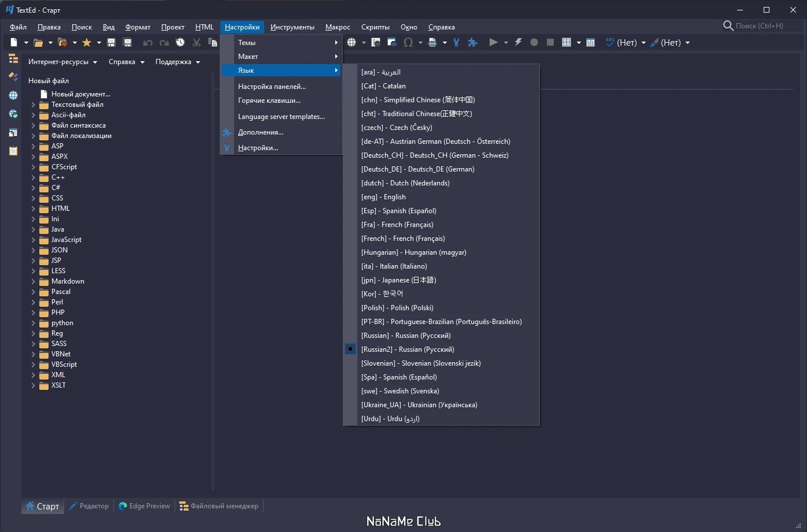
Task: Click the ABC spell-check icon
Action: [x=610, y=42]
